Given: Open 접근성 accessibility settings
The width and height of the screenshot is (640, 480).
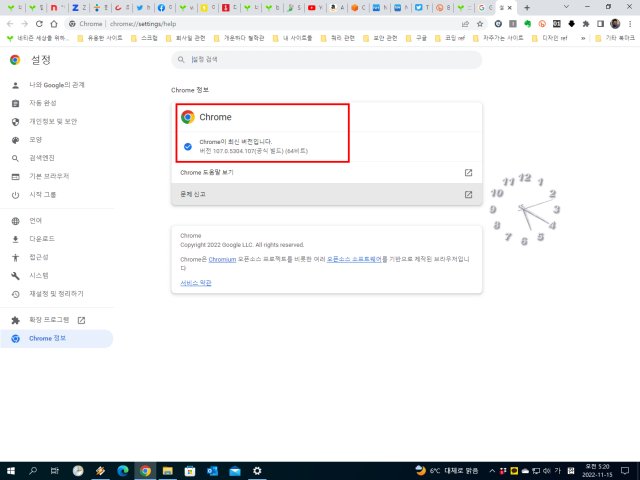Looking at the screenshot, I should tap(57, 257).
